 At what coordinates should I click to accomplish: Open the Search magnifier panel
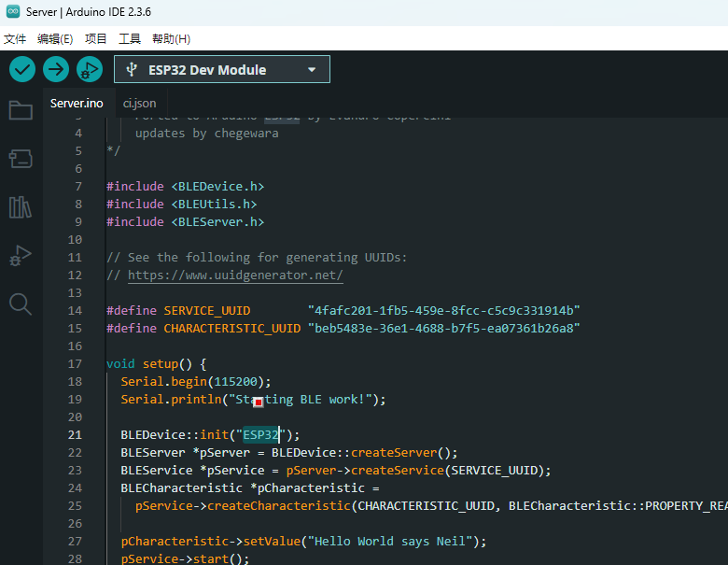21,304
